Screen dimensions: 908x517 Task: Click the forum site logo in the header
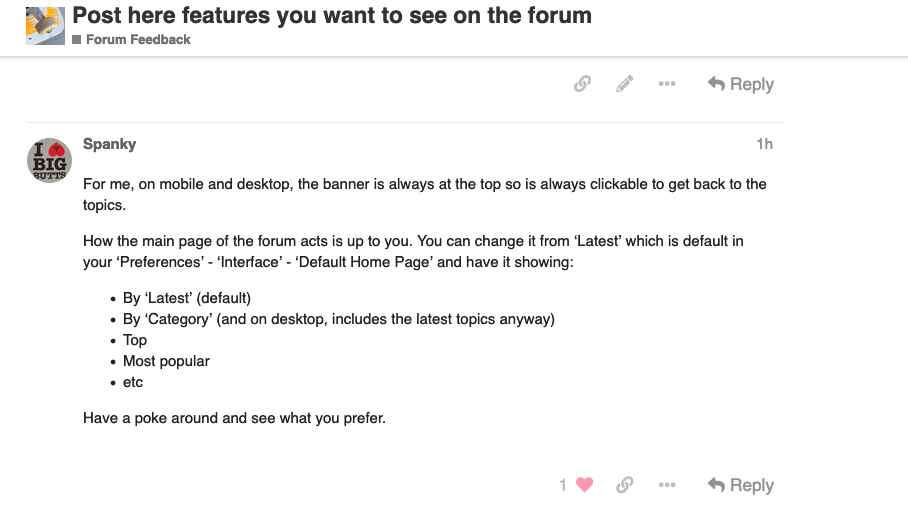[x=46, y=27]
